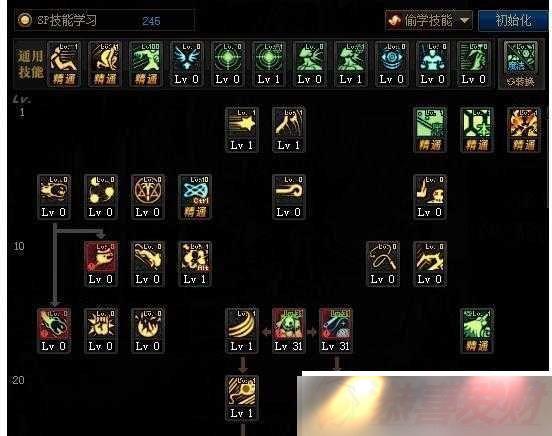552x436 pixels.
Task: Select the blue infinity knot skill at Lv 10
Action: (195, 197)
